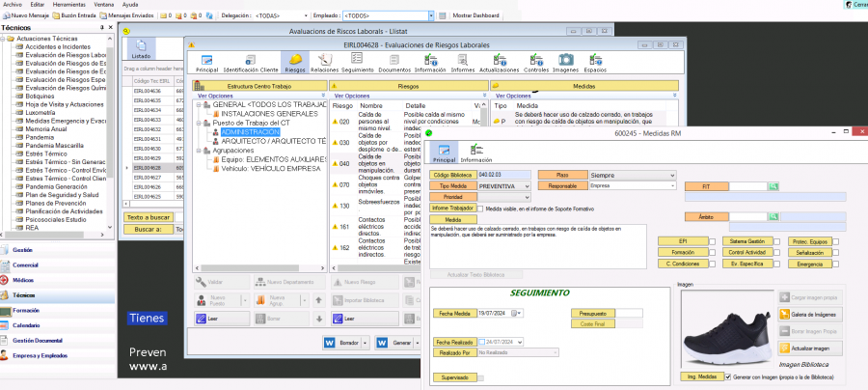Open the Documentos toolbar icon
This screenshot has width=868, height=390.
pyautogui.click(x=393, y=64)
